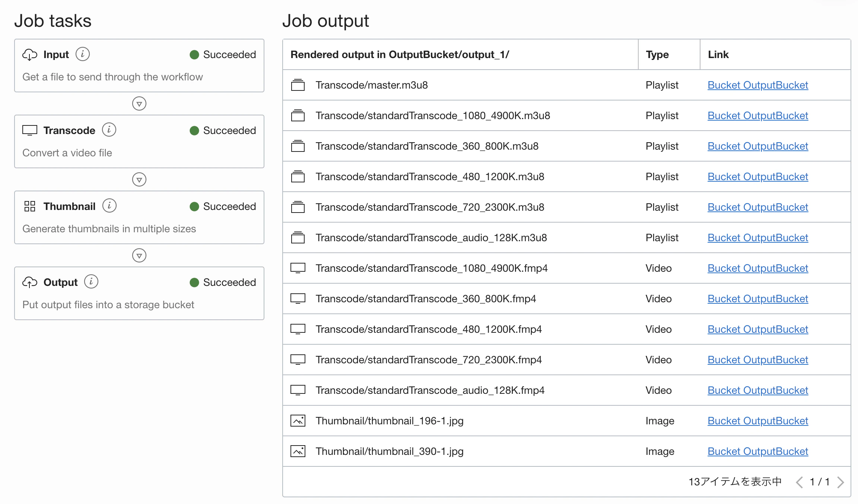
Task: Click the down arrow between Thumbnail and Output
Action: [x=139, y=255]
